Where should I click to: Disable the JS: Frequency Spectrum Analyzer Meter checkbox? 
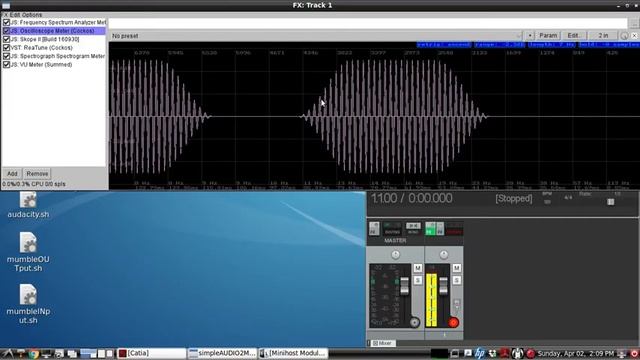[x=6, y=22]
